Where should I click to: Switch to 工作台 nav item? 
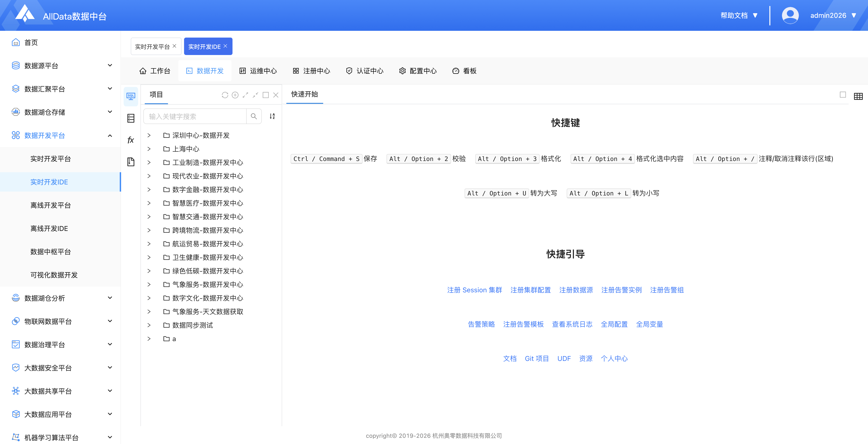click(x=155, y=71)
